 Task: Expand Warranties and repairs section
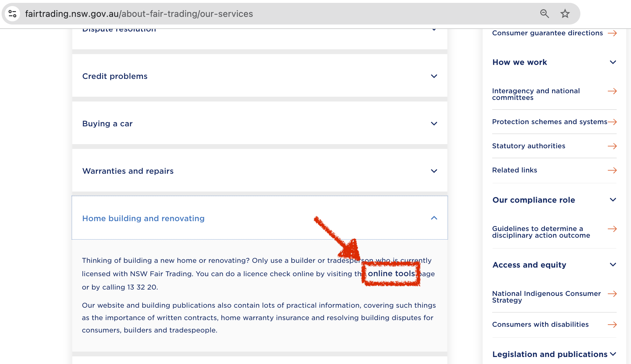point(434,171)
